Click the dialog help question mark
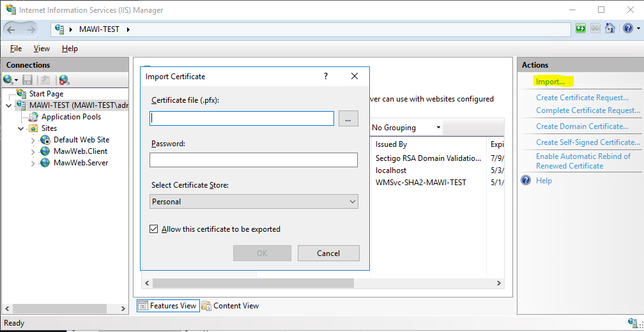This screenshot has width=644, height=332. 326,77
